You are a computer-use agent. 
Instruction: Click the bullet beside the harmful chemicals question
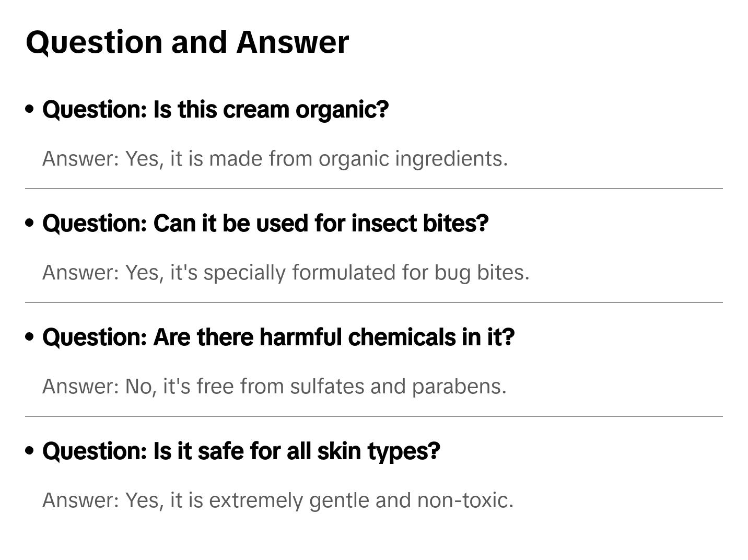(30, 337)
